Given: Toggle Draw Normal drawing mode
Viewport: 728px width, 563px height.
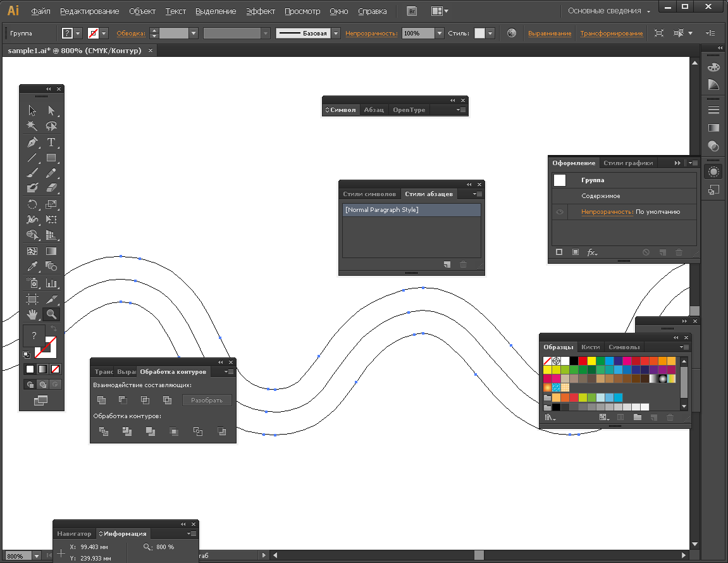Looking at the screenshot, I should (30, 385).
